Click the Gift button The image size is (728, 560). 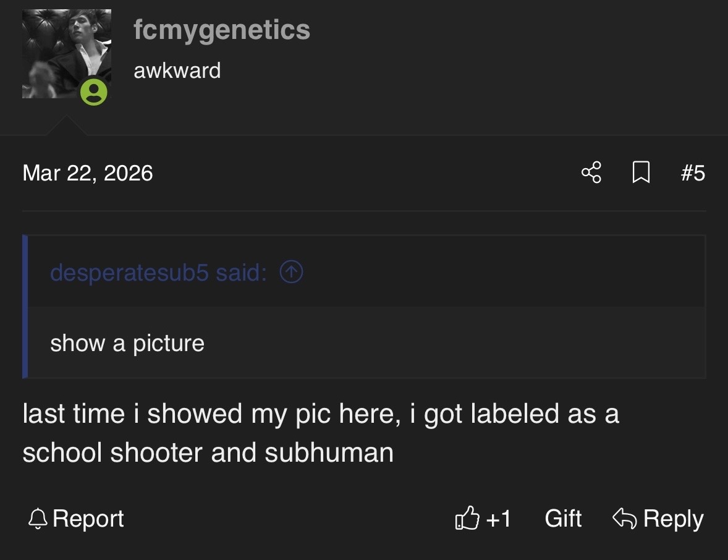563,518
